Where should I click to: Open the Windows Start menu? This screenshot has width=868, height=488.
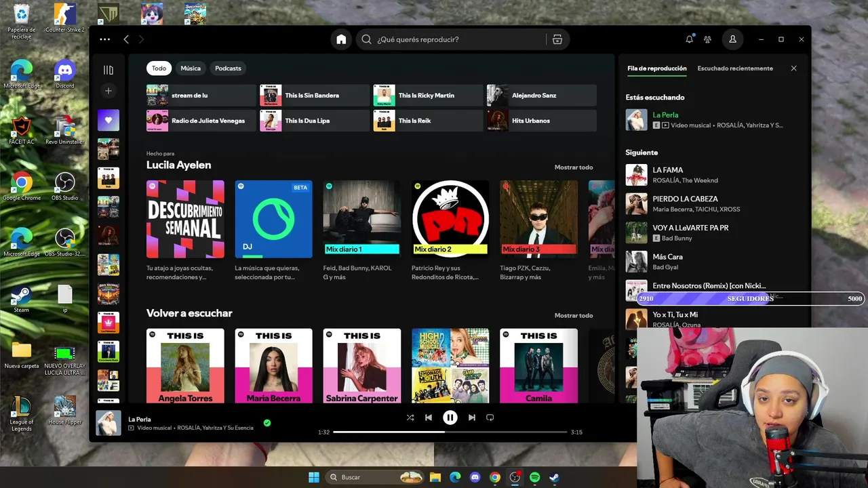(314, 477)
